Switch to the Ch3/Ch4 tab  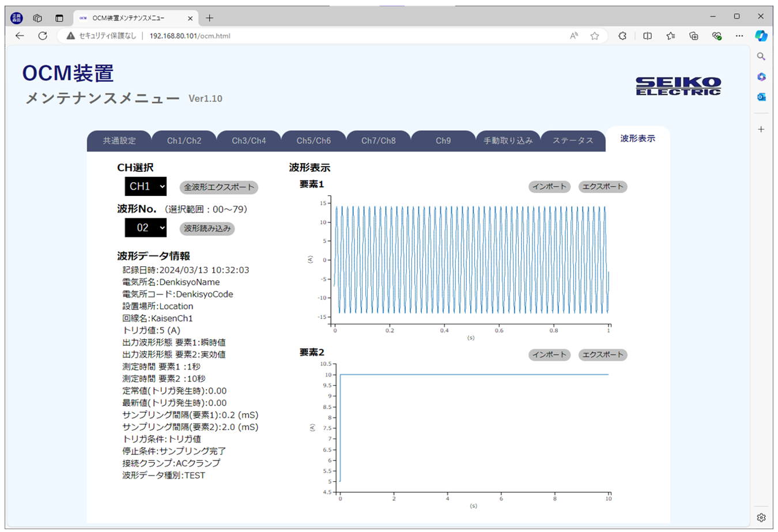pyautogui.click(x=249, y=141)
